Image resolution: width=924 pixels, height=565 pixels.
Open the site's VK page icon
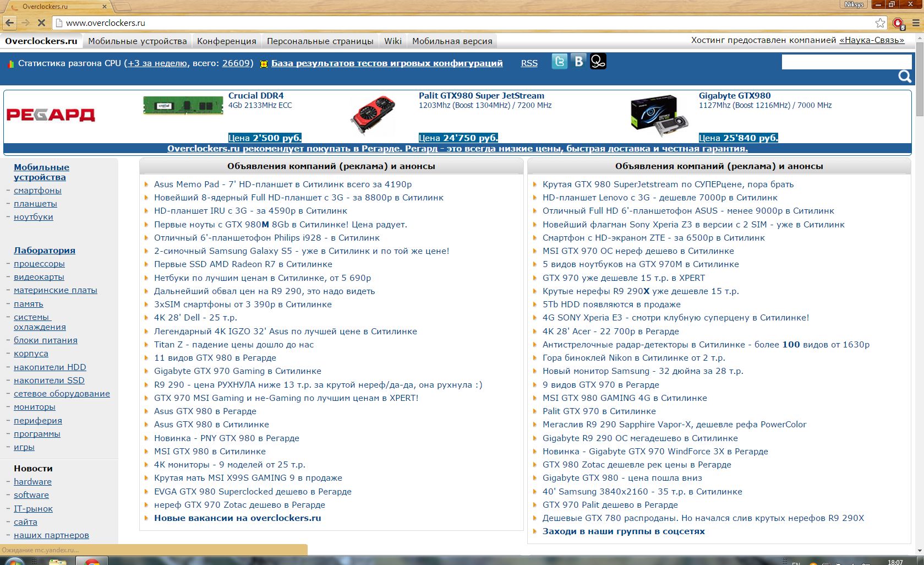coord(579,61)
